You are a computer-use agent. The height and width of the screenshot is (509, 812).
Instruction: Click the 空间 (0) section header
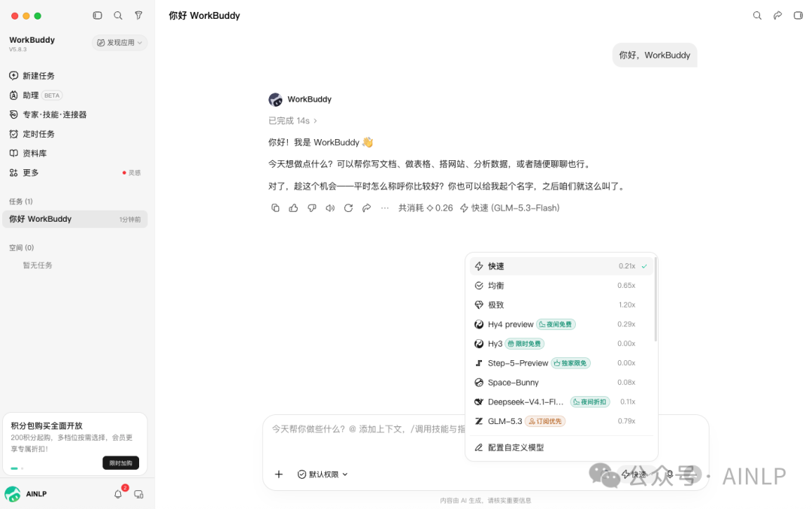(x=21, y=247)
